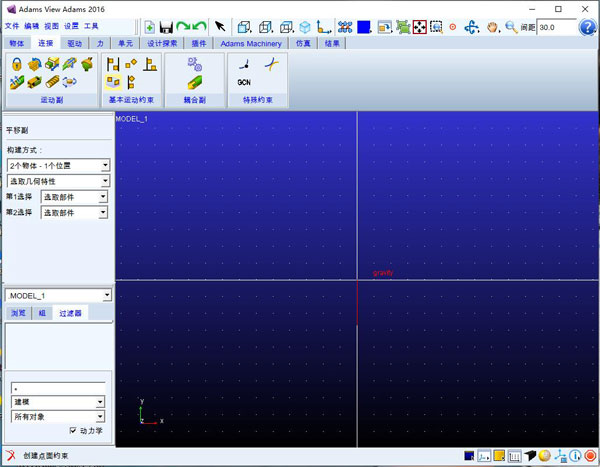600x467 pixels.
Task: Select the fixed joint lock icon
Action: [x=16, y=64]
